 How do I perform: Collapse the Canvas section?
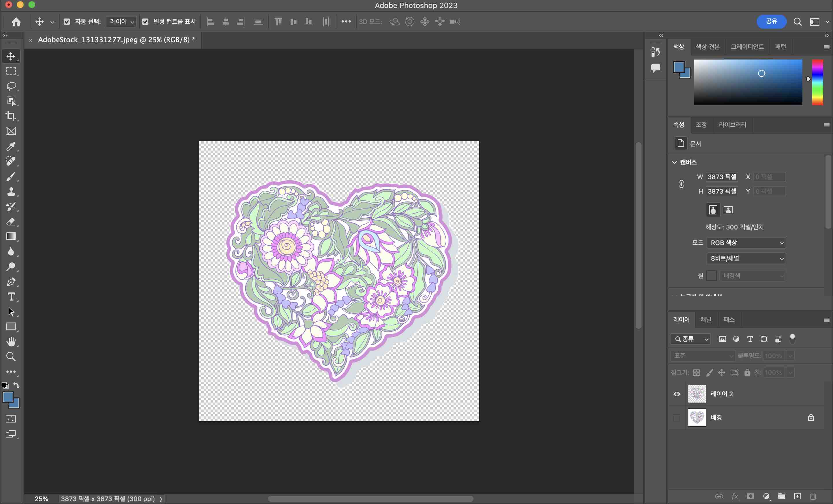click(x=674, y=162)
